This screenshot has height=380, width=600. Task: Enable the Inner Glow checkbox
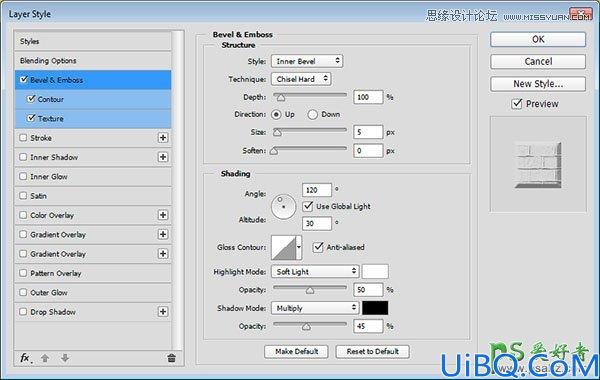click(23, 176)
